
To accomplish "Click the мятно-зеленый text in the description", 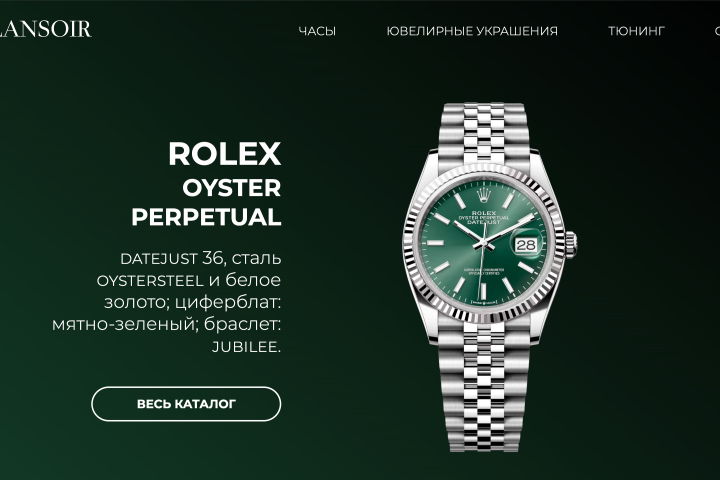I will (124, 324).
